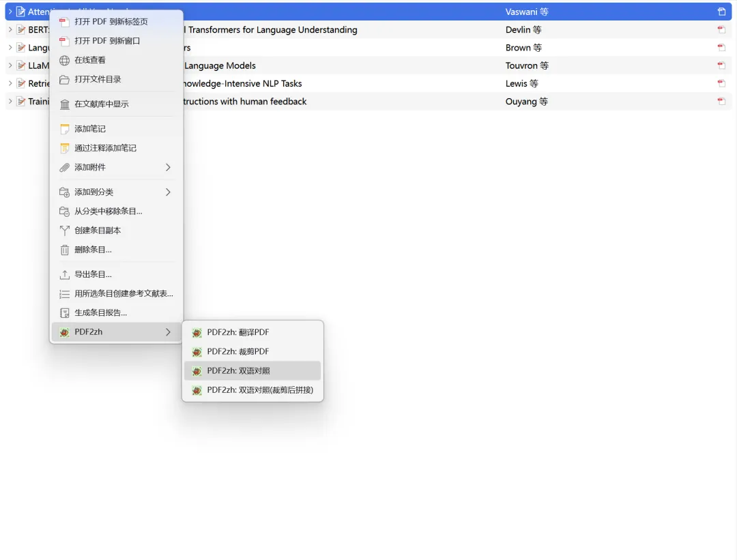
Task: Expand the PDF2zh submenu arrow
Action: [x=168, y=332]
